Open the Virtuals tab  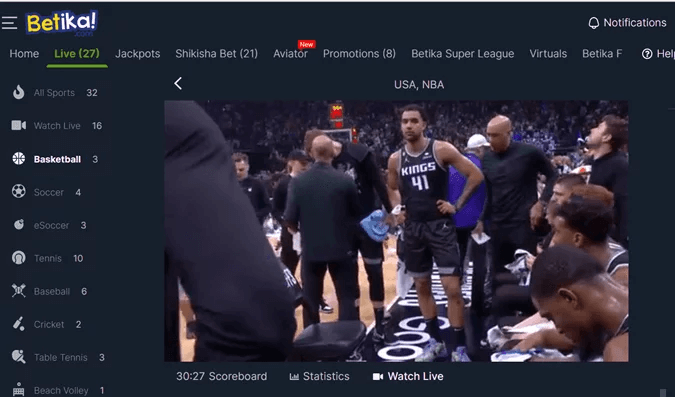point(548,54)
